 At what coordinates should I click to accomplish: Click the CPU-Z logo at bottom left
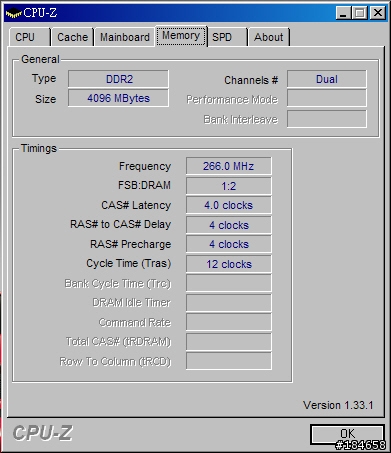(42, 433)
